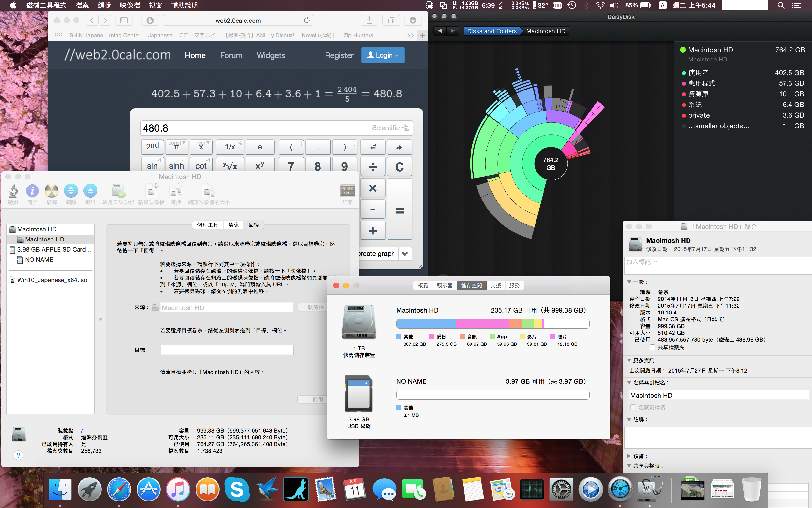
Task: Toggle the 隱藏副檔名 checkbox in the info window
Action: click(x=633, y=407)
